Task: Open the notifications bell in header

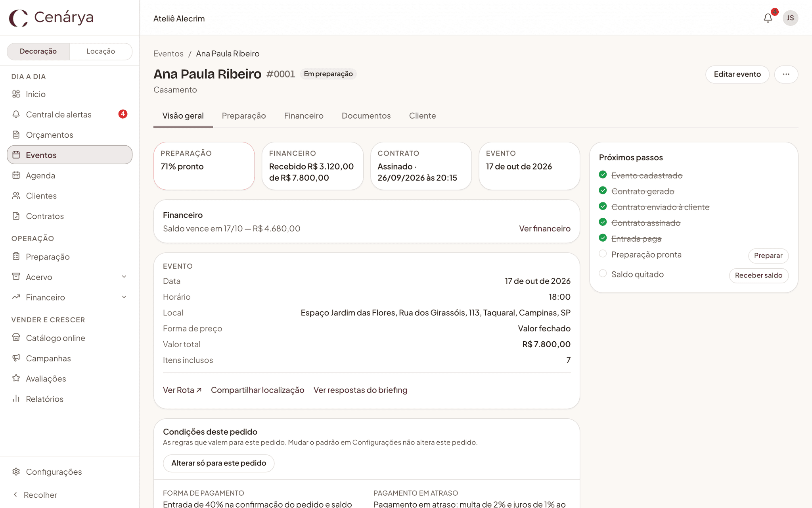Action: [768, 18]
